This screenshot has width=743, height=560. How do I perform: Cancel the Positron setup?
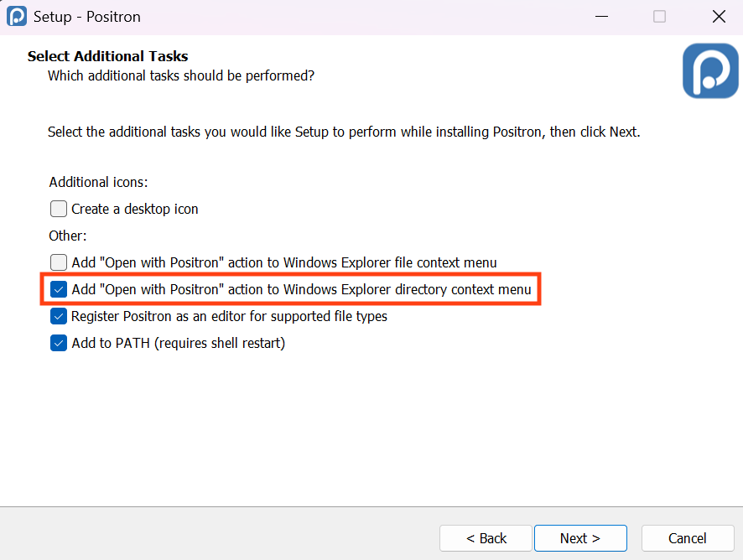687,538
